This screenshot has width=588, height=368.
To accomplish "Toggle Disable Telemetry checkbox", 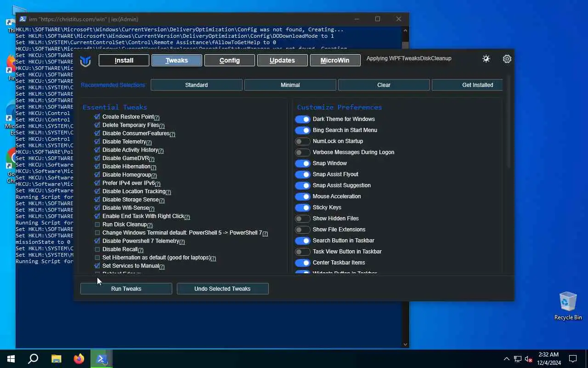I will coord(97,142).
